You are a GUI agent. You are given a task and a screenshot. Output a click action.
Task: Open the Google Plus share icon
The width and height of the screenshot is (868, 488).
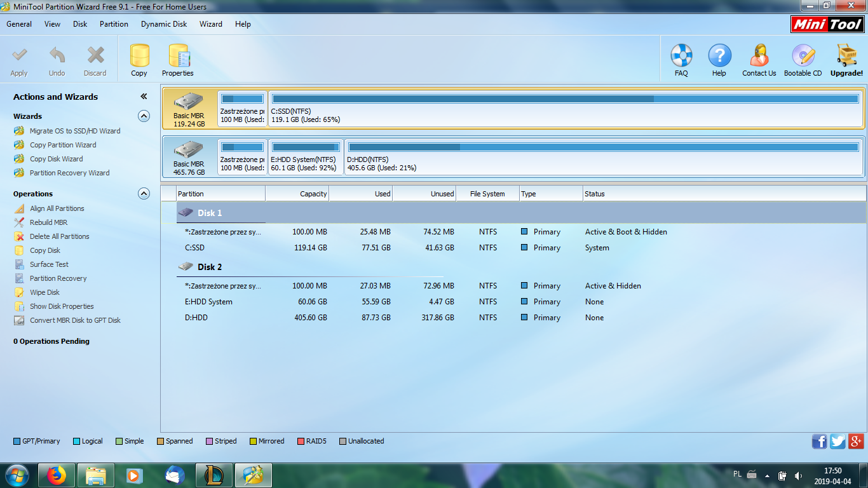pos(856,441)
